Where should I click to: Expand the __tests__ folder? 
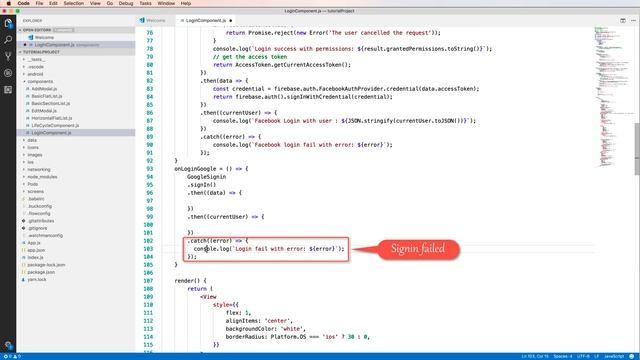click(x=24, y=60)
